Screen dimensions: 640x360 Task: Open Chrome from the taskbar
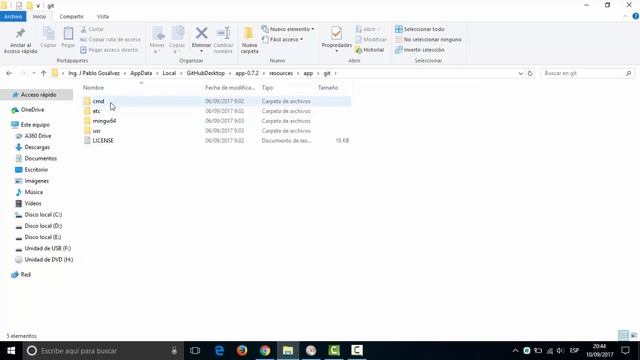coord(265,351)
